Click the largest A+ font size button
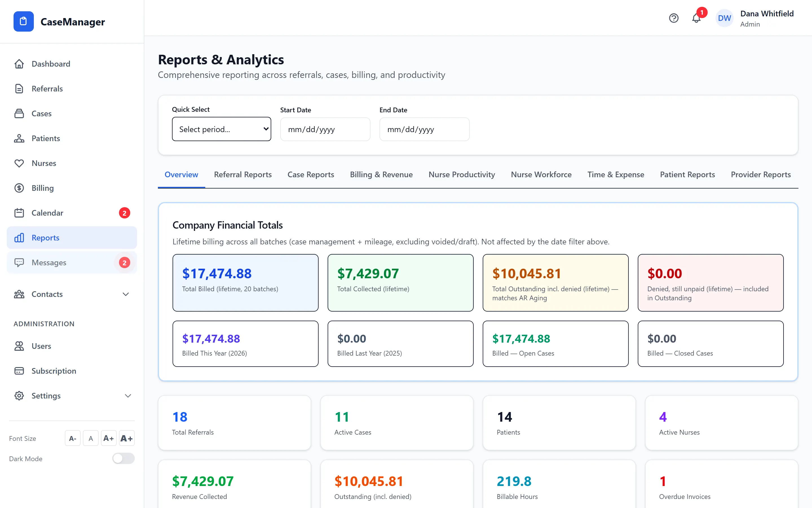This screenshot has height=508, width=812. point(127,438)
